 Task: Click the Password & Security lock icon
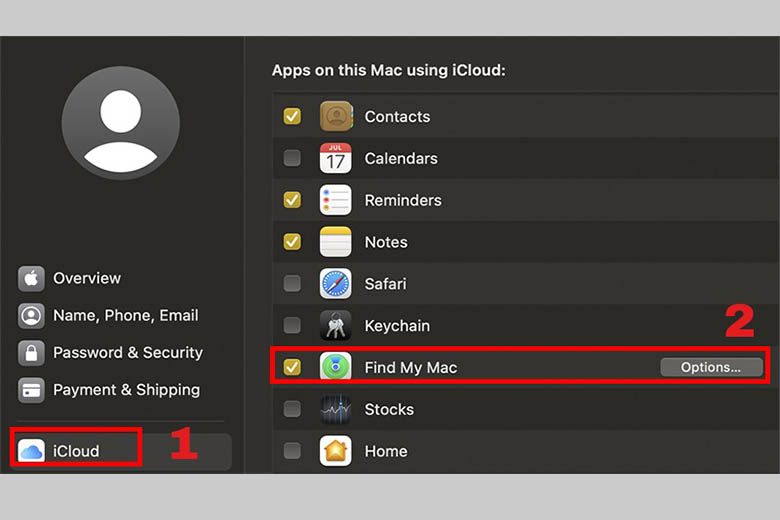point(31,353)
